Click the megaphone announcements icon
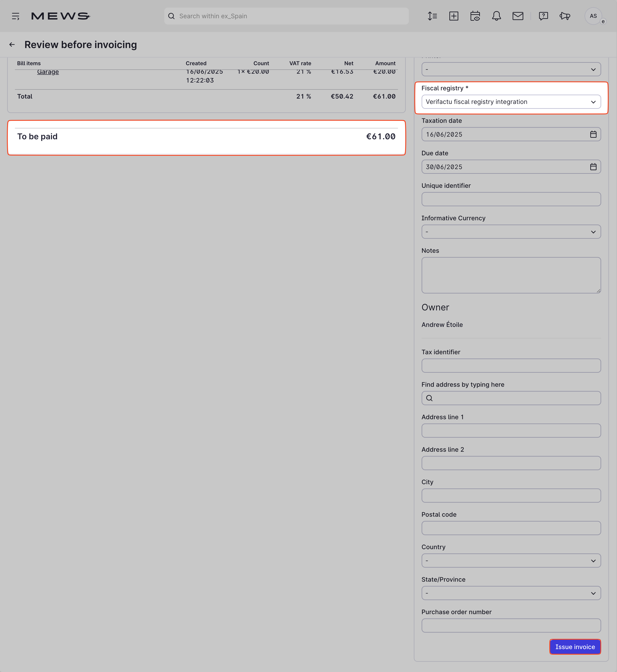Image resolution: width=617 pixels, height=672 pixels. (564, 16)
